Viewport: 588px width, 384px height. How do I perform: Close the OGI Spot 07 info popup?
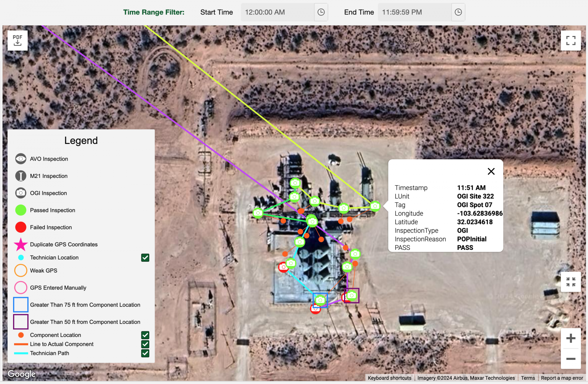[491, 171]
